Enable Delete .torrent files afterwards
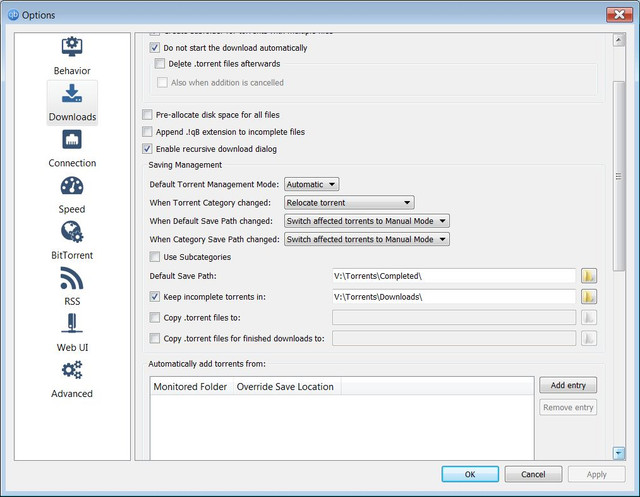Image resolution: width=640 pixels, height=497 pixels. 160,64
